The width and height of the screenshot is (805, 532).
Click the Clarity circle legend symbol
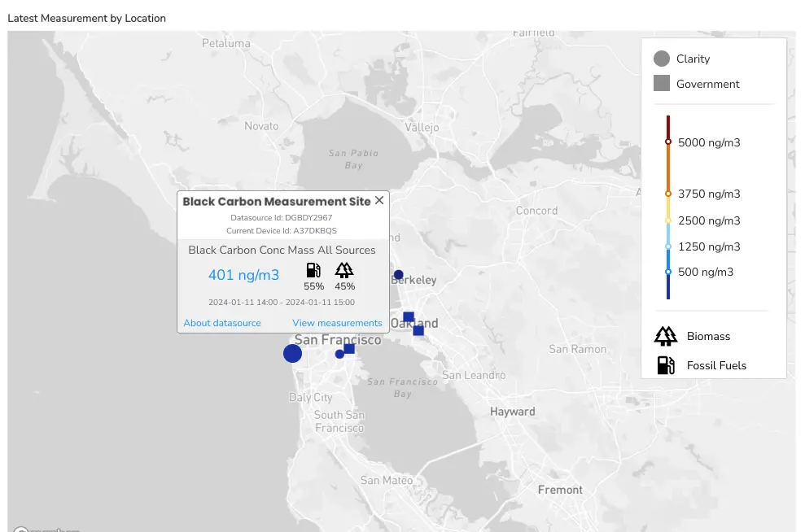coord(662,59)
